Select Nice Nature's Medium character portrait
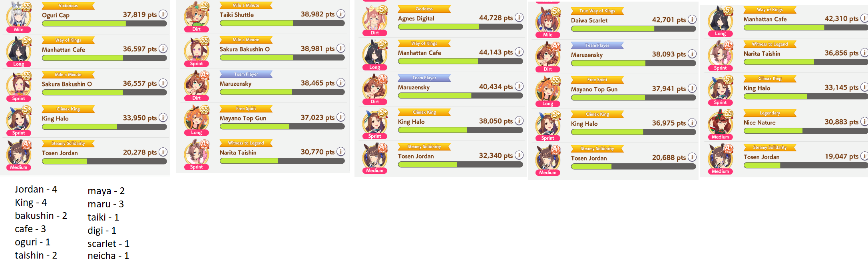 (721, 124)
